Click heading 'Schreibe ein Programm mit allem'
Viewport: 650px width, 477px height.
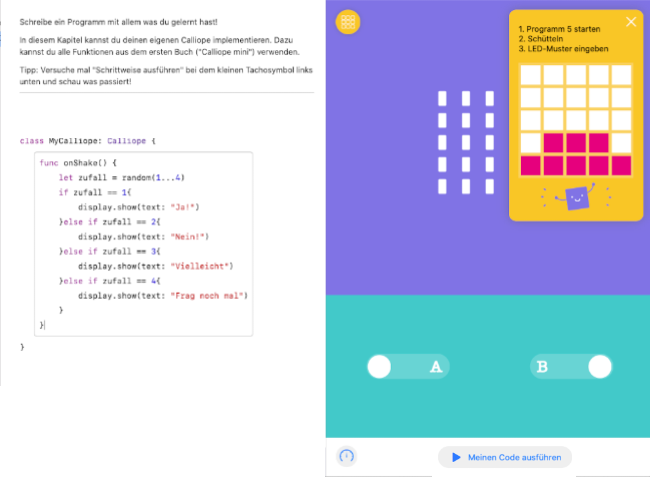[x=119, y=22]
